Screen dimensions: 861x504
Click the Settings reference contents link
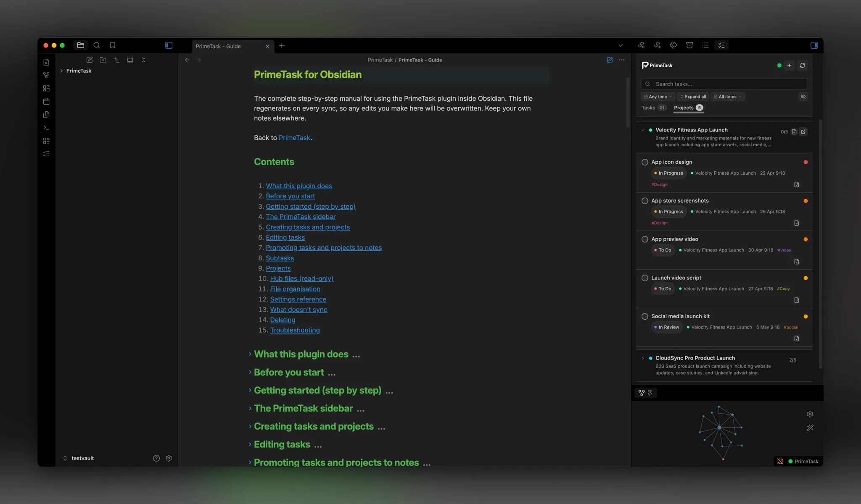pos(298,299)
